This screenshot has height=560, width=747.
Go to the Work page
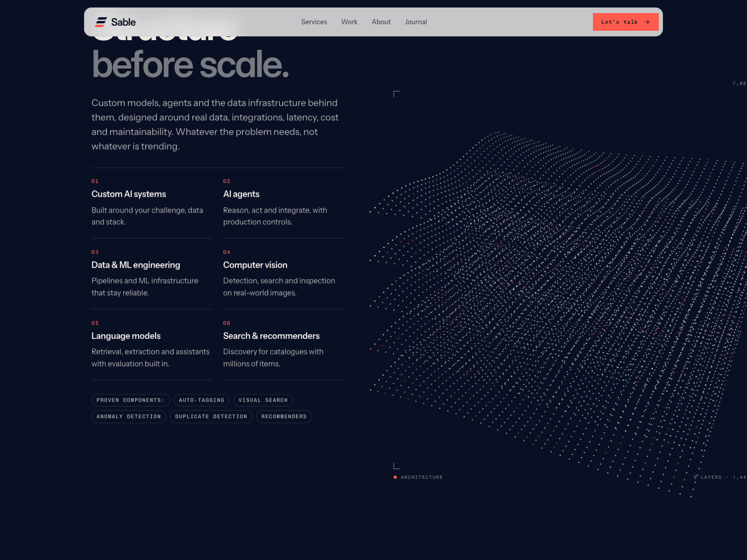click(x=349, y=22)
